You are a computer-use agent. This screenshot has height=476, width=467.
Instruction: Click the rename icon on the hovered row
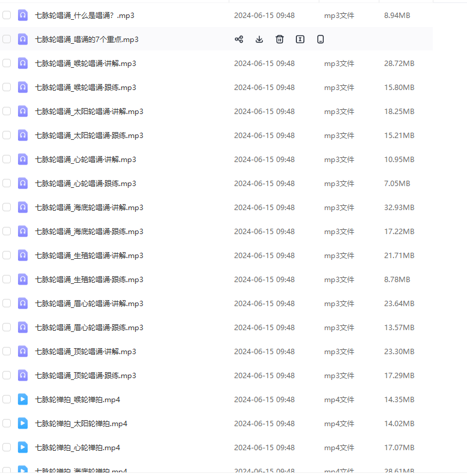click(300, 40)
